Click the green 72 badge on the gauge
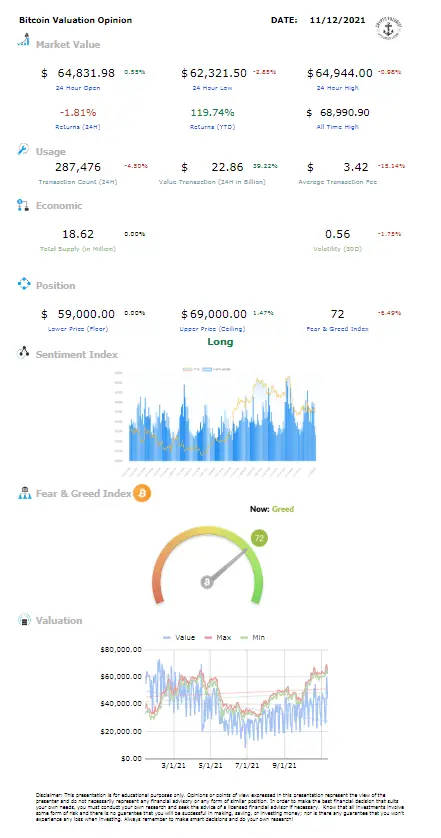Image resolution: width=441 pixels, height=838 pixels. click(260, 539)
